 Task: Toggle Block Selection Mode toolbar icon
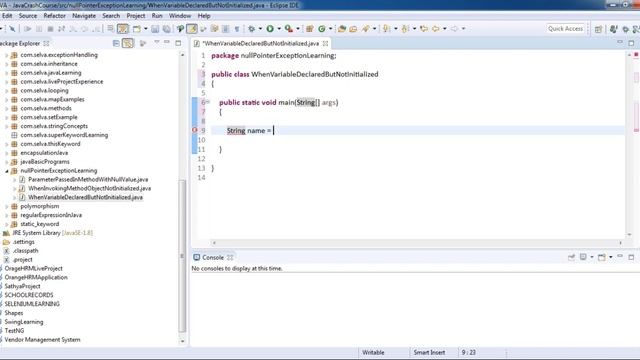click(226, 29)
